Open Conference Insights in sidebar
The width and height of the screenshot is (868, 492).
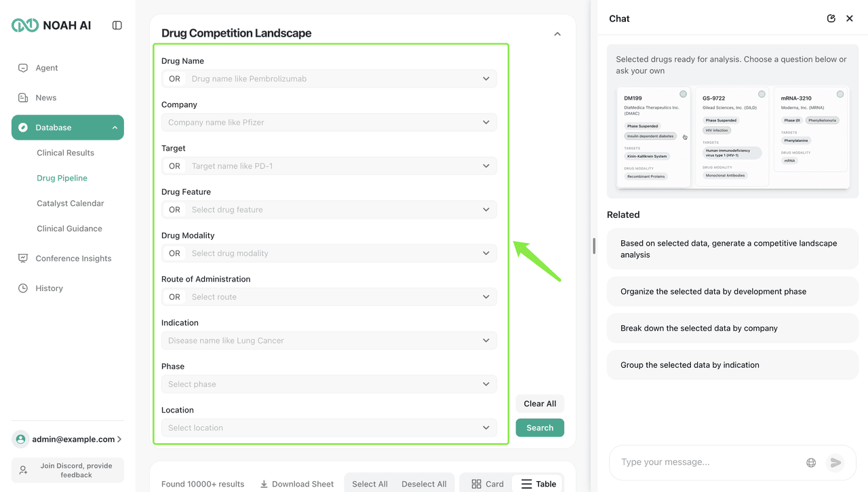click(73, 259)
